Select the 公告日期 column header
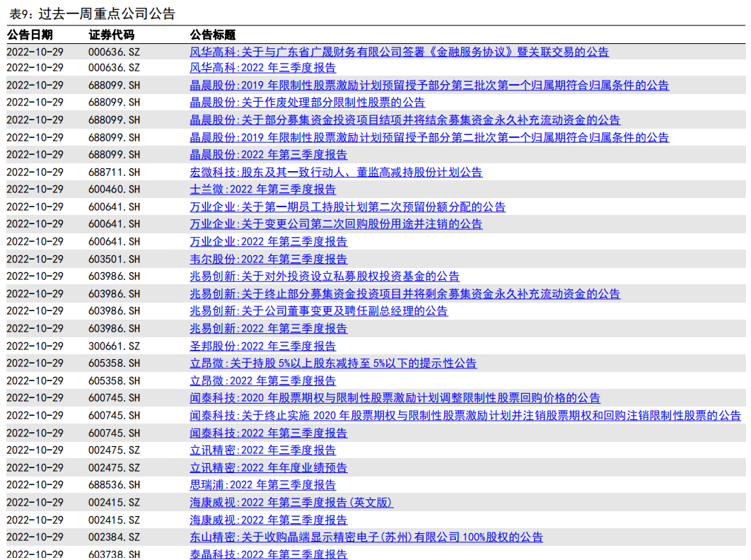Screen dimensions: 751x560 (30, 35)
